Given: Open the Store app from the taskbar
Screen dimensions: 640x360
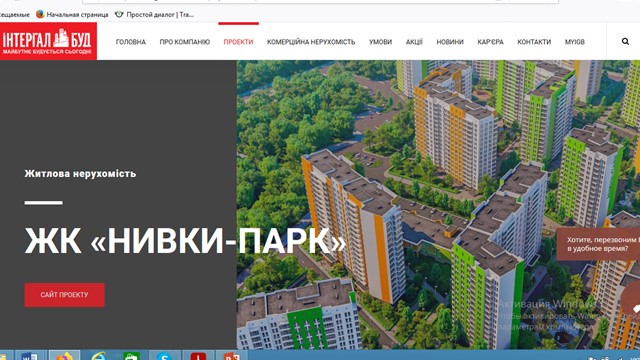Looking at the screenshot, I should pyautogui.click(x=131, y=355).
